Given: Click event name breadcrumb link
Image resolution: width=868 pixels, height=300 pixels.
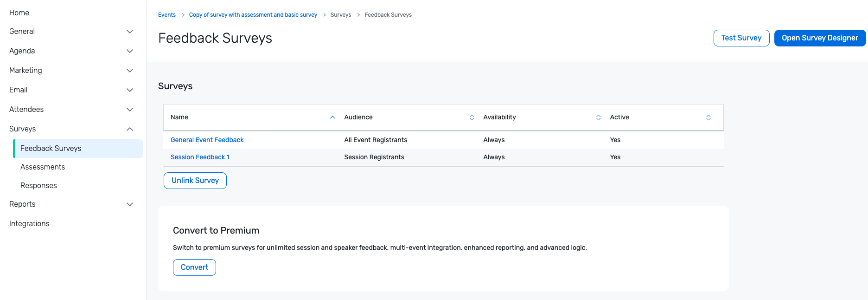Looking at the screenshot, I should [253, 15].
